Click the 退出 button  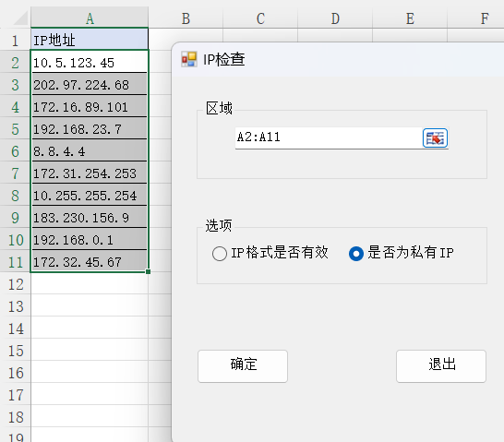[x=441, y=366]
